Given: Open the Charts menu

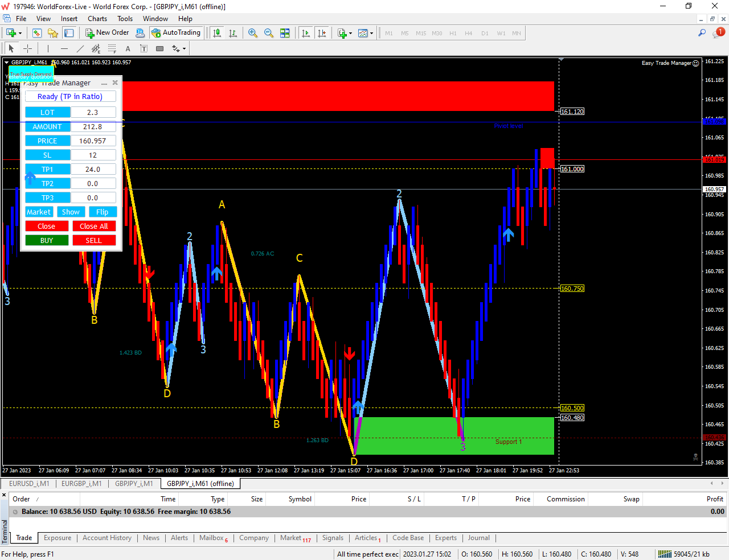Looking at the screenshot, I should (97, 19).
